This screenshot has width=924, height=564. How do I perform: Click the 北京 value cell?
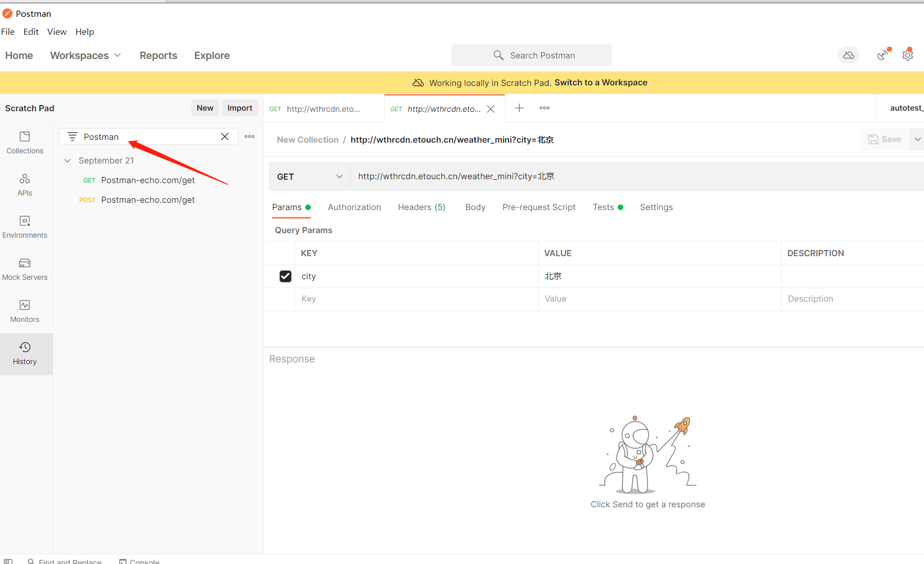click(659, 276)
